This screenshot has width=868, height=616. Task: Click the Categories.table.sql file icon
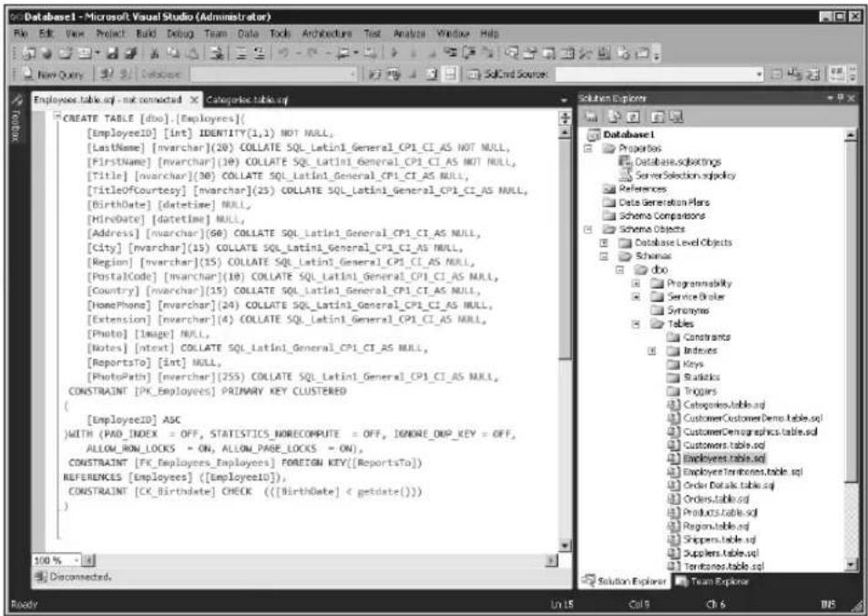point(673,405)
